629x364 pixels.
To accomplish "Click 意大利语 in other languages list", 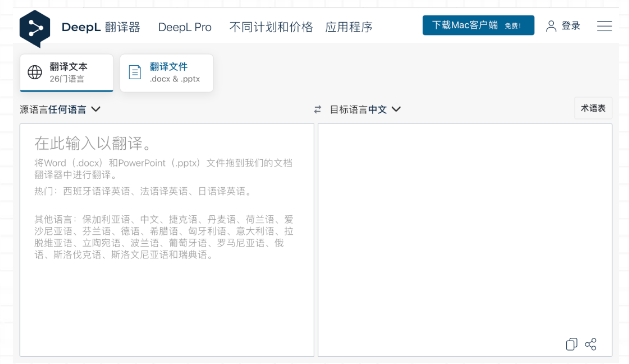I will tap(256, 231).
